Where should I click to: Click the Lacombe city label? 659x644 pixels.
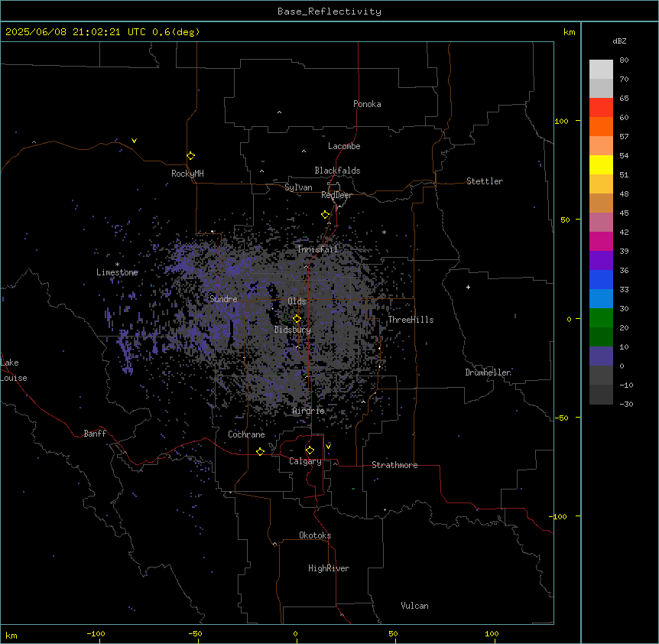(x=344, y=146)
